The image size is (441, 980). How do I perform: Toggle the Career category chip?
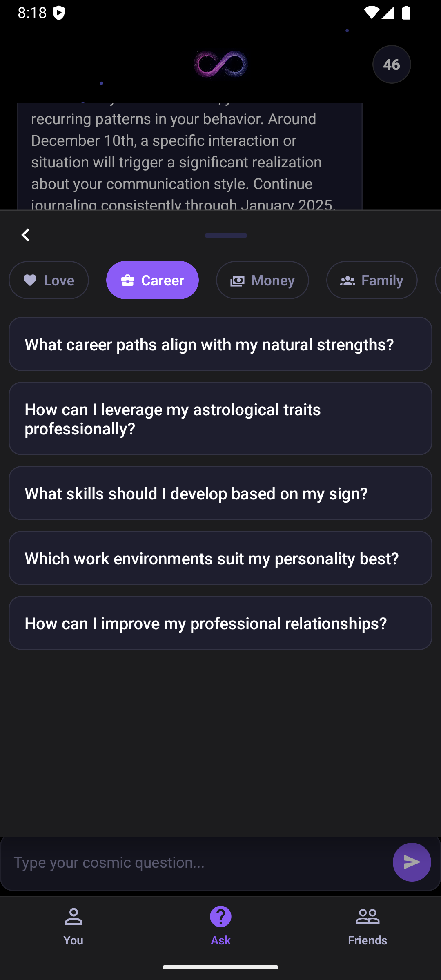click(152, 280)
